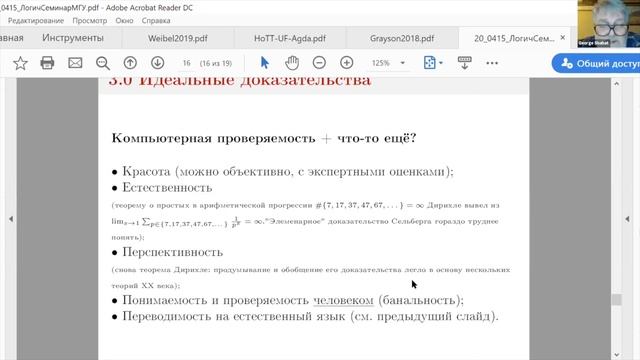Screen dimensions: 640x360
Task: Edit the page number field showing 16
Action: pos(187,63)
